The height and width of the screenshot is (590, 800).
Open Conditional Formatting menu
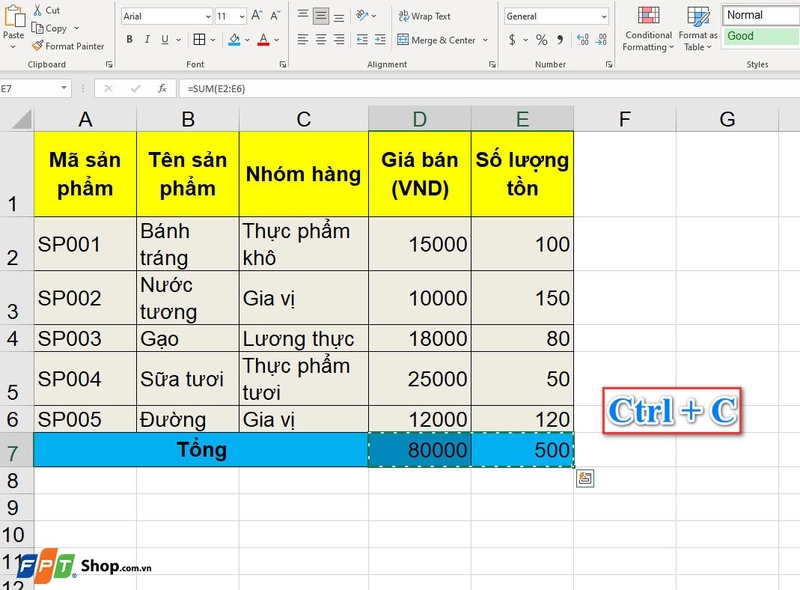pyautogui.click(x=648, y=29)
